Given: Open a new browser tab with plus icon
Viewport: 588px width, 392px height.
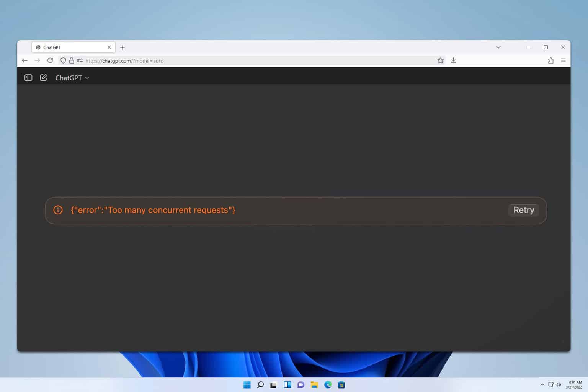Looking at the screenshot, I should [122, 47].
